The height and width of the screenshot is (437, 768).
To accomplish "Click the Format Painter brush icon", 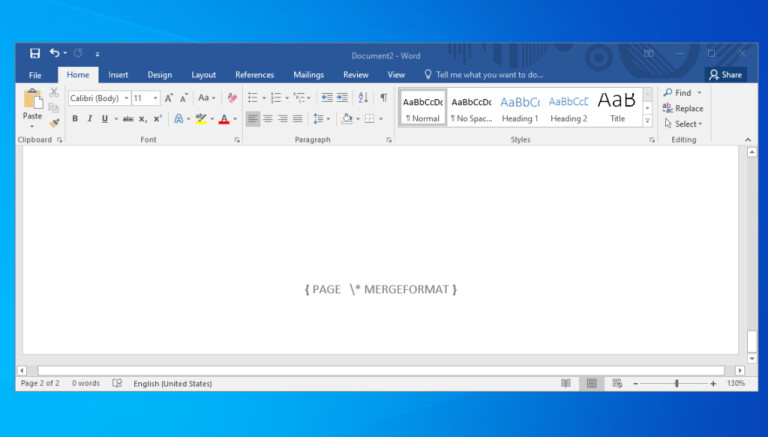I will 54,123.
